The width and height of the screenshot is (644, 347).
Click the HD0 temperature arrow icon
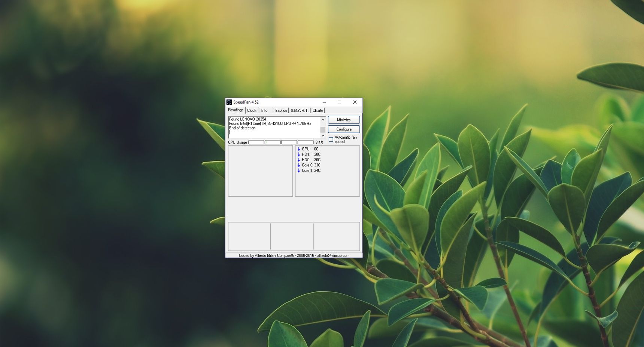(299, 160)
